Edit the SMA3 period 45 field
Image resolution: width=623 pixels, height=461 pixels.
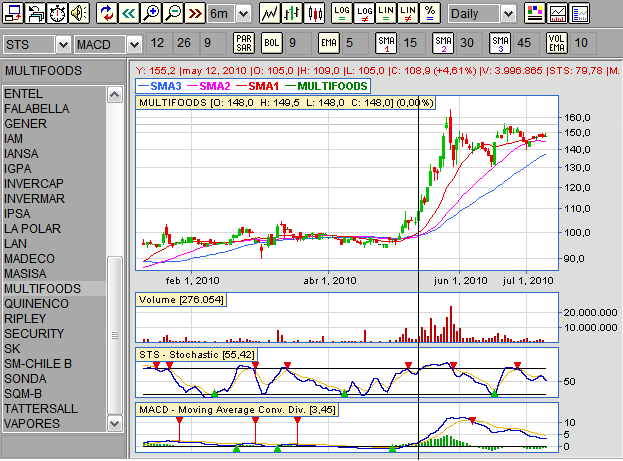tap(526, 43)
